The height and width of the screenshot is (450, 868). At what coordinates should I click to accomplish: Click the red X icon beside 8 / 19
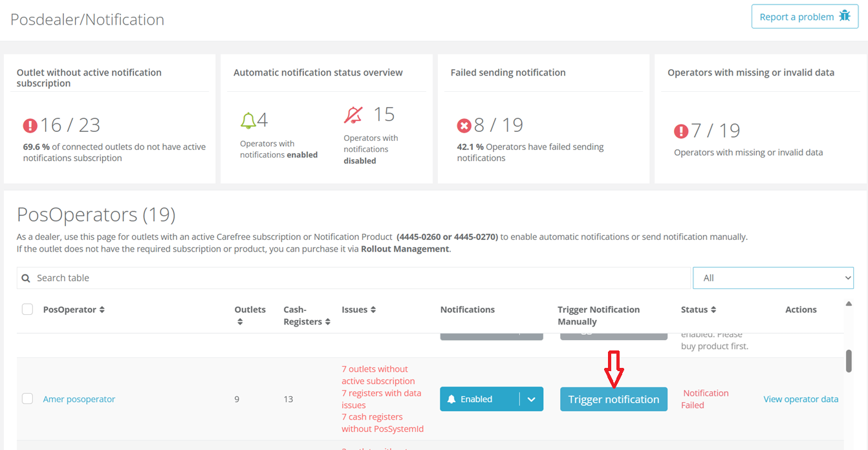pyautogui.click(x=464, y=125)
